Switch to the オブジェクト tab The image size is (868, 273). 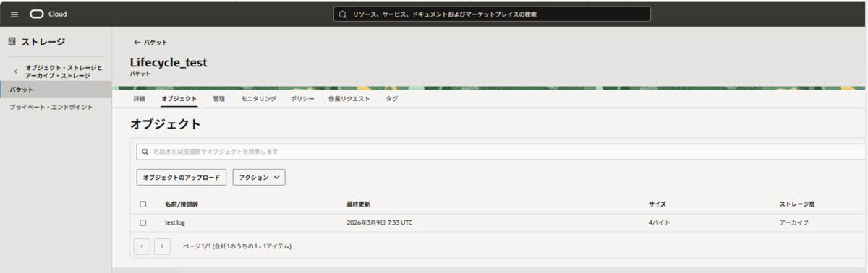tap(179, 98)
